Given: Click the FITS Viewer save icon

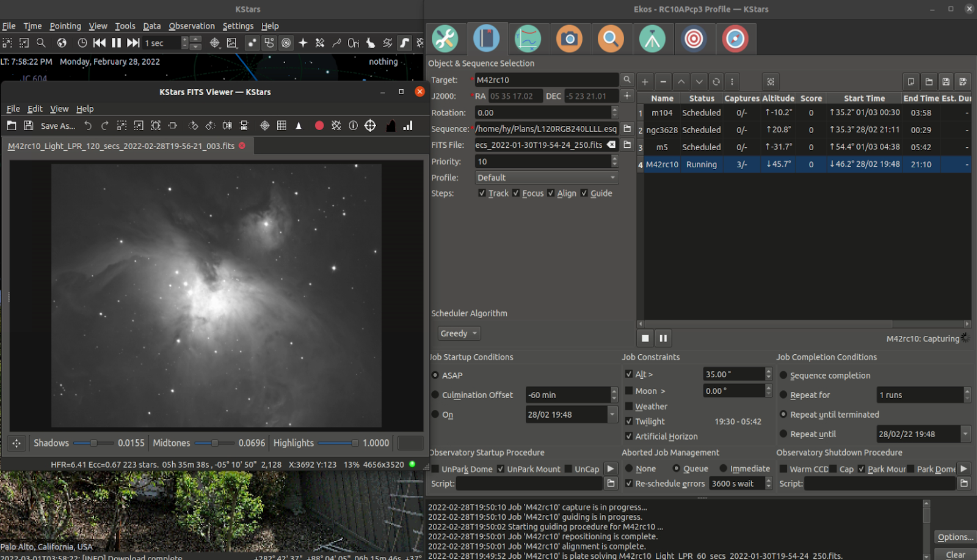Looking at the screenshot, I should (28, 125).
